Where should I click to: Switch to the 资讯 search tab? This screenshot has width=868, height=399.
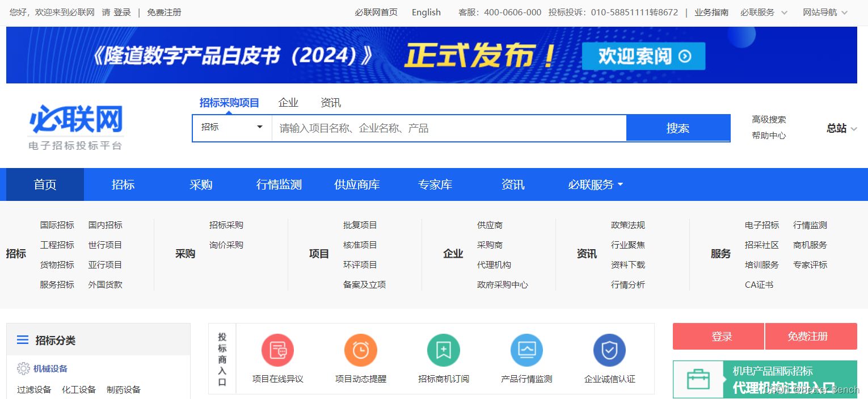click(x=331, y=103)
